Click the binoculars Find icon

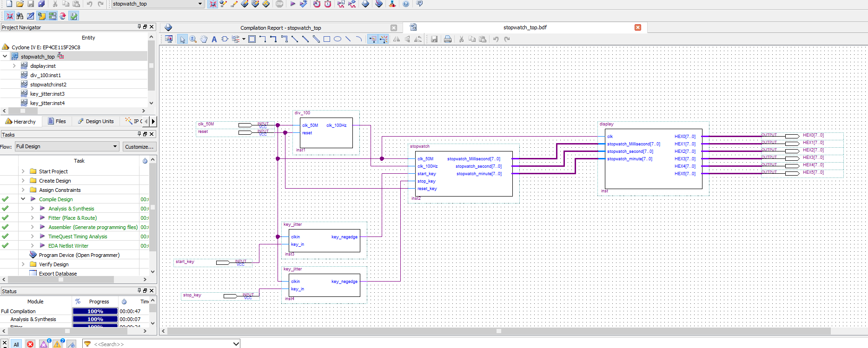(20, 16)
